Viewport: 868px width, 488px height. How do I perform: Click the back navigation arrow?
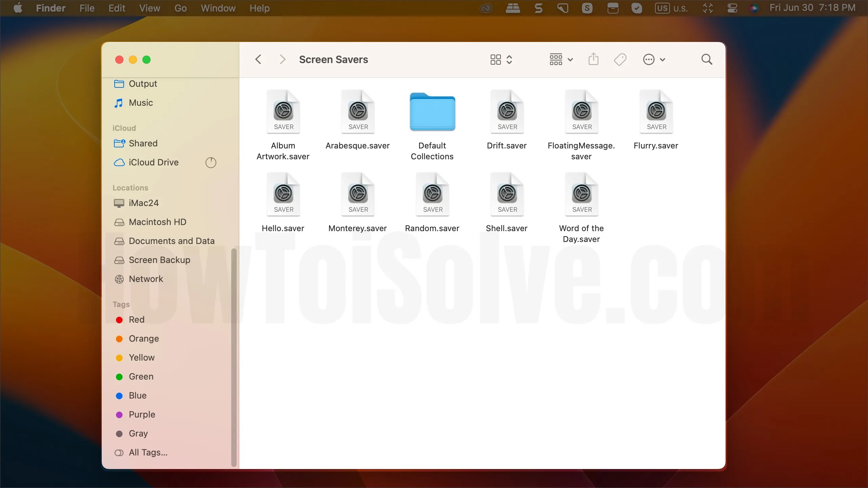[258, 59]
